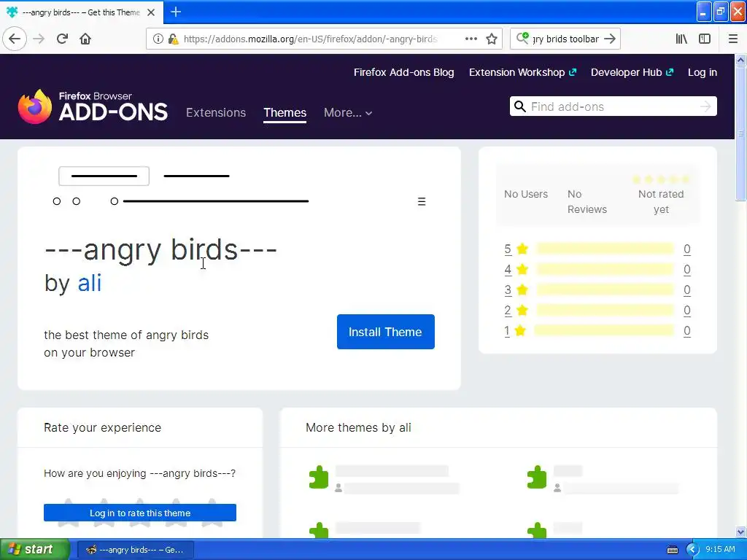Click the Find add-ons submit arrow
Screen dimensions: 747x560
point(705,106)
